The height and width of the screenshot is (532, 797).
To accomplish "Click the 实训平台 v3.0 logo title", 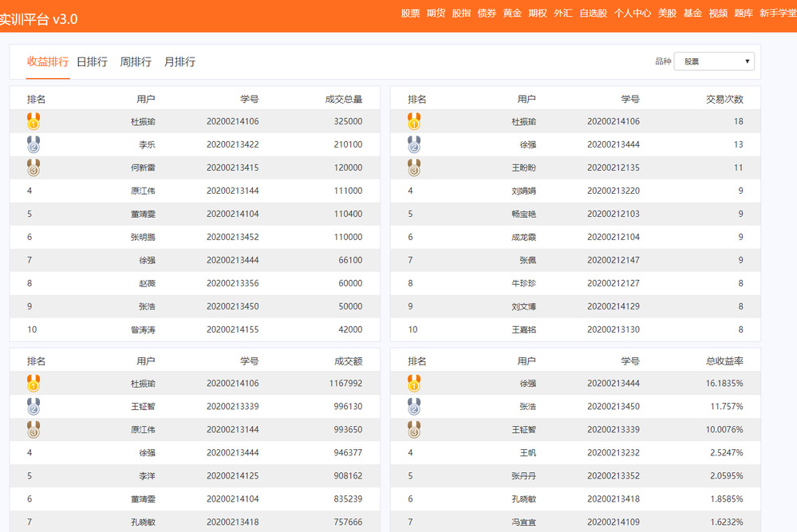I will coord(38,19).
